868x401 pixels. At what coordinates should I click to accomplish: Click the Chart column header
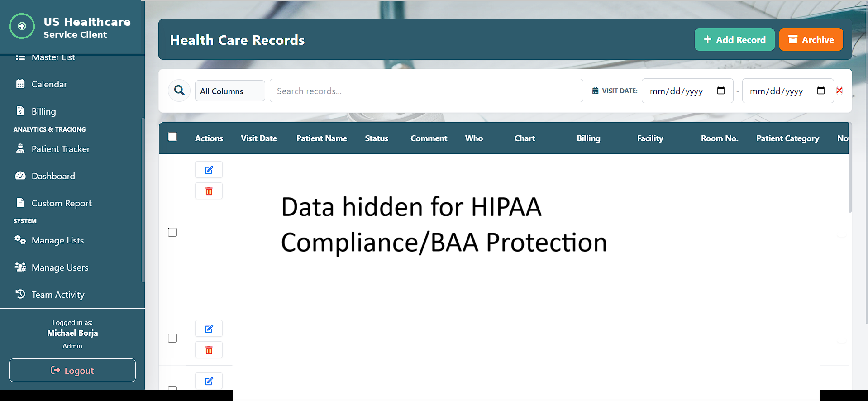coord(525,138)
